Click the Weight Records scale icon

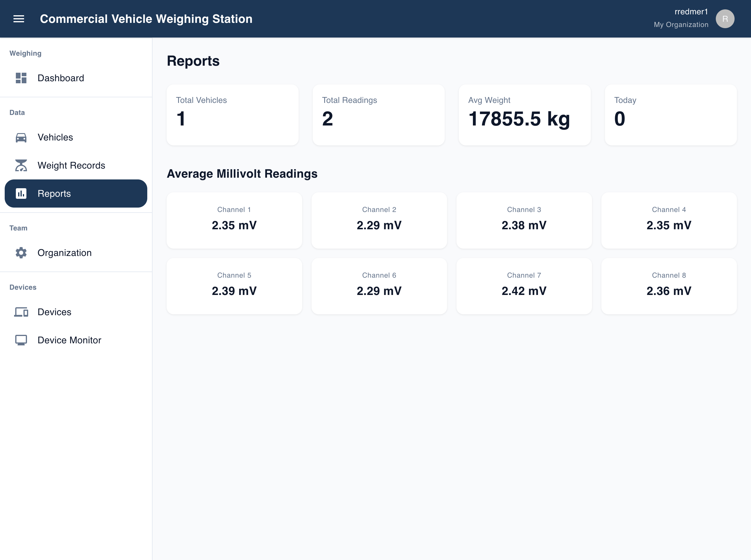(21, 165)
